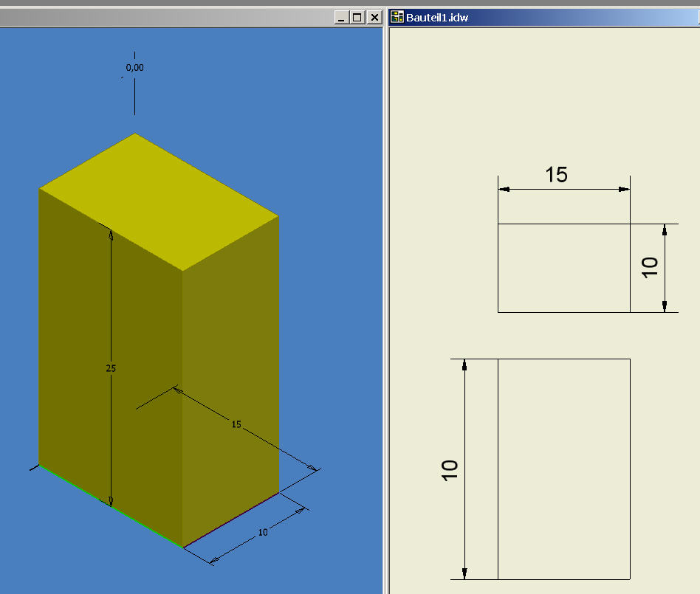700x594 pixels.
Task: Select the 10 dimension on the 3D model
Action: pyautogui.click(x=263, y=532)
